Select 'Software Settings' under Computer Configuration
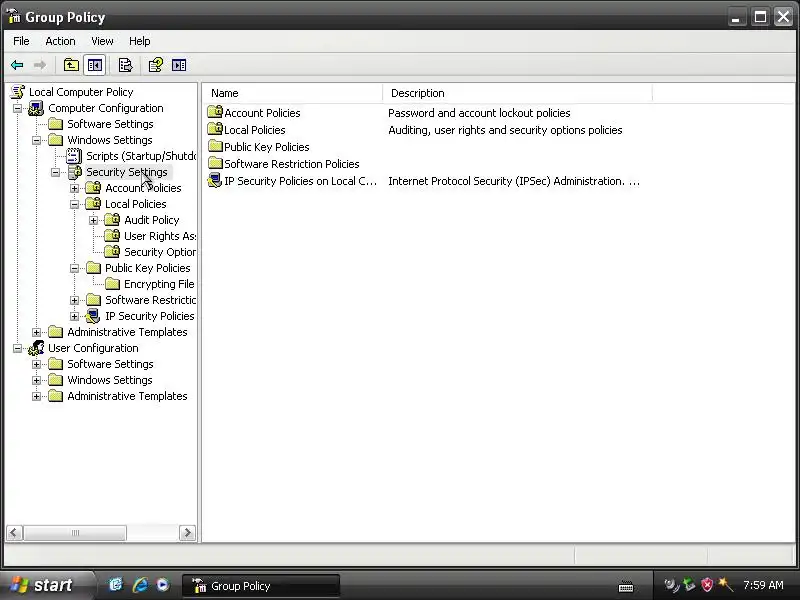800x600 pixels. [x=110, y=124]
